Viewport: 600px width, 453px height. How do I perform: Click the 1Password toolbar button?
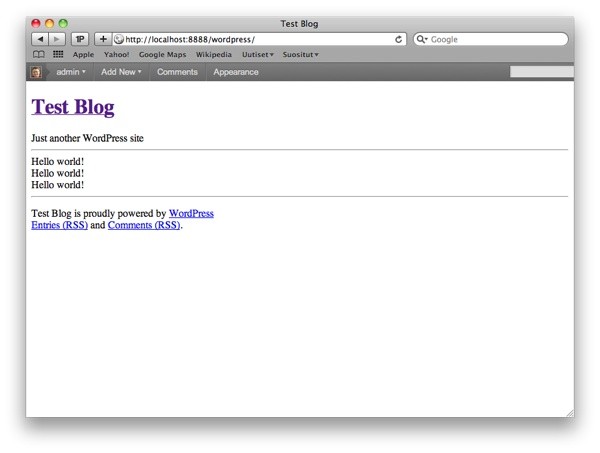[x=80, y=39]
